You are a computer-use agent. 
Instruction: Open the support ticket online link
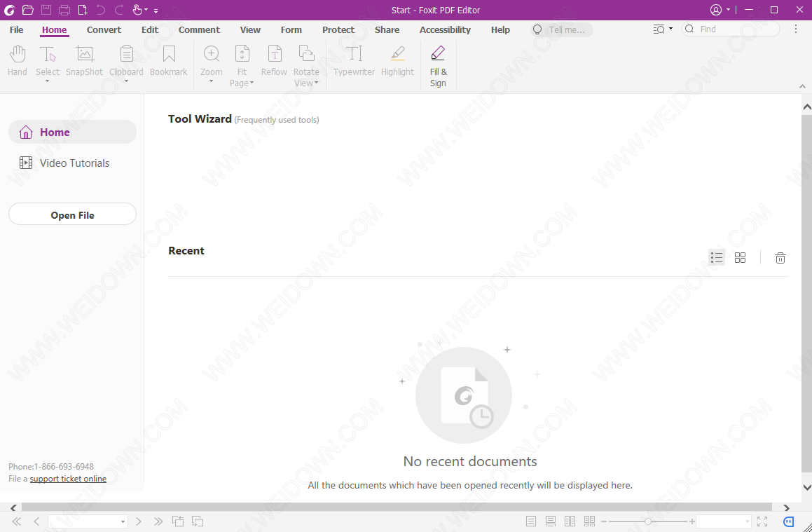(x=68, y=479)
